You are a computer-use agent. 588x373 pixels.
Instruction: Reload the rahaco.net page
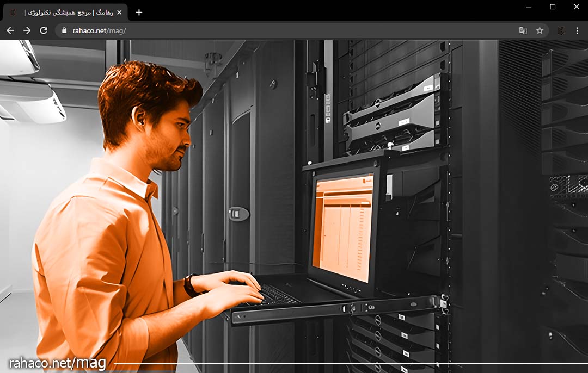(44, 30)
